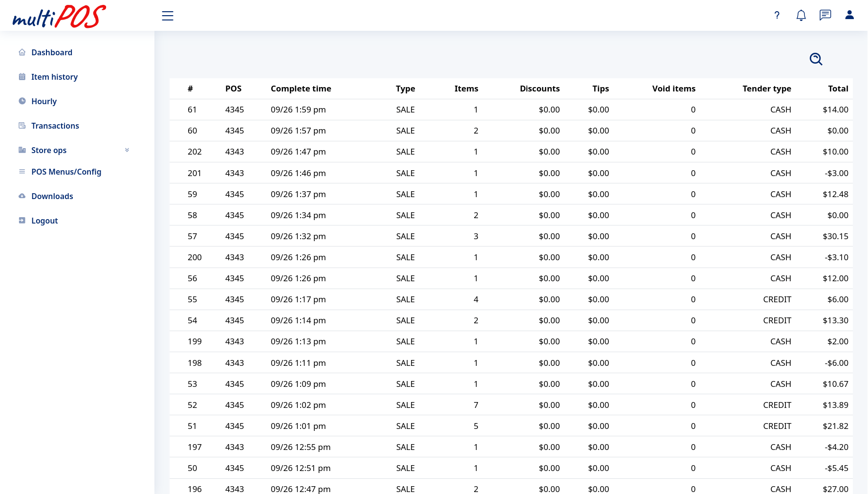Click the Total column header
Screen dimensions: 868x494
point(838,89)
